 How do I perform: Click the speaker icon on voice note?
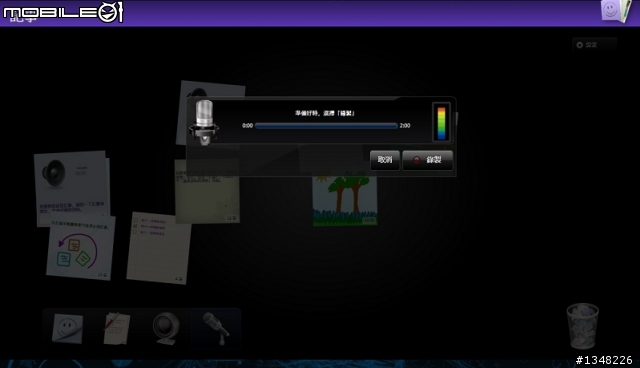(x=54, y=173)
